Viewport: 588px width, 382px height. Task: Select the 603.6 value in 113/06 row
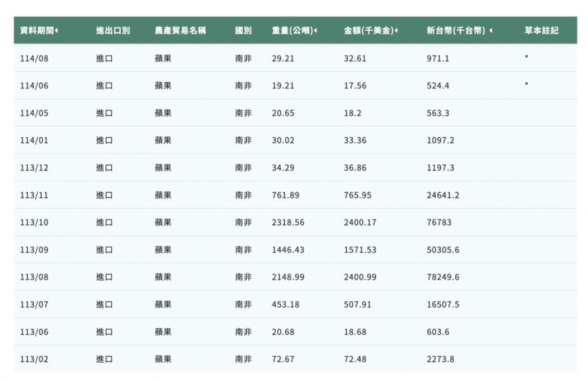point(438,332)
